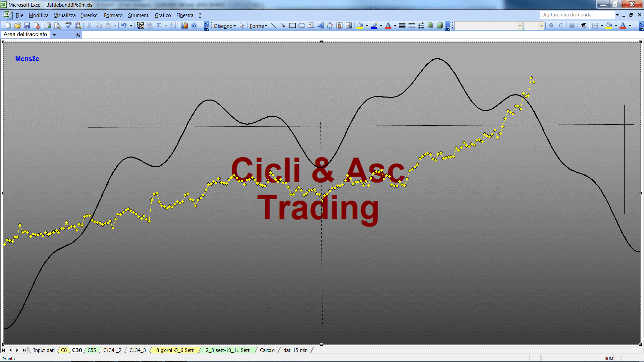Open the Forme shapes dropdown

(x=258, y=26)
